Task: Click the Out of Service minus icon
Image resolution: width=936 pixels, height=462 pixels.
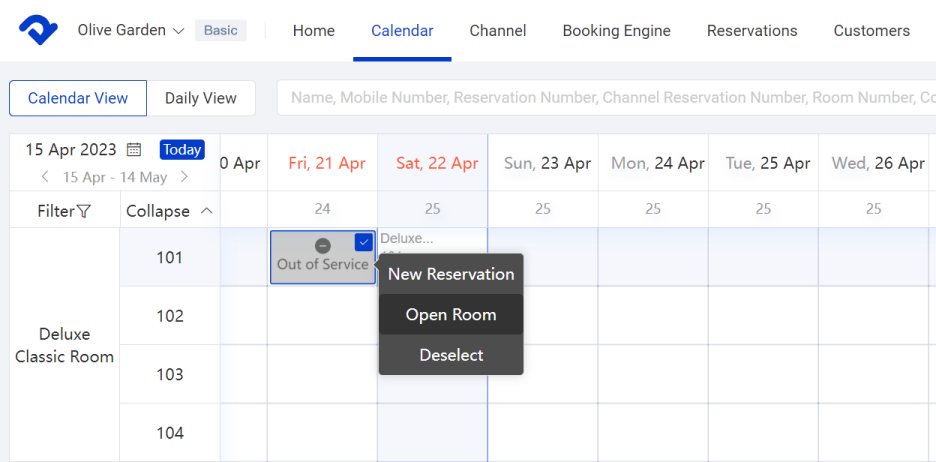Action: (x=322, y=246)
